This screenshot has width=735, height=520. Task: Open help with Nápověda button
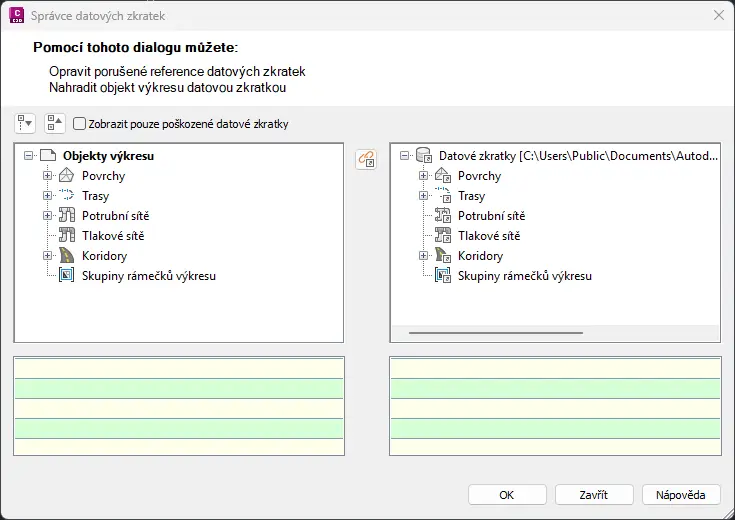pos(680,495)
